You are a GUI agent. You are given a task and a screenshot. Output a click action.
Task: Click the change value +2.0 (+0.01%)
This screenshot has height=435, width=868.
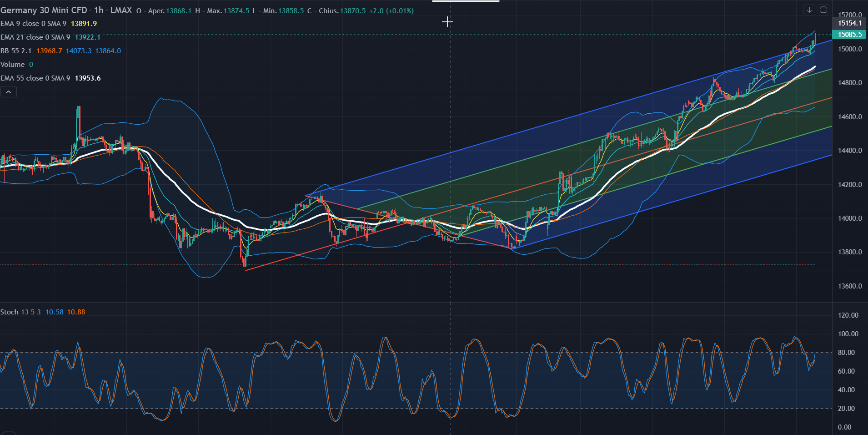tap(391, 10)
